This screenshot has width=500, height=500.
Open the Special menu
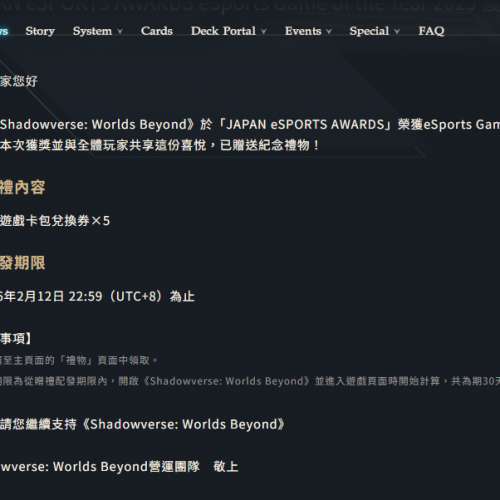tap(369, 31)
